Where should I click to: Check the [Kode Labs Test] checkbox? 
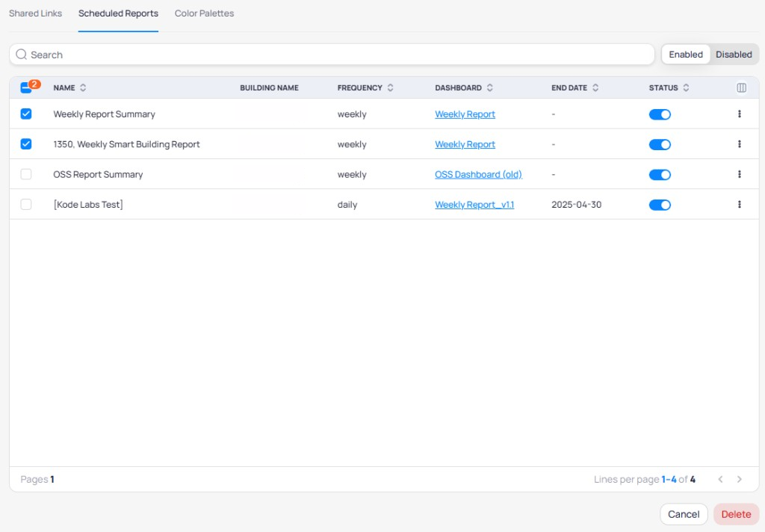26,205
